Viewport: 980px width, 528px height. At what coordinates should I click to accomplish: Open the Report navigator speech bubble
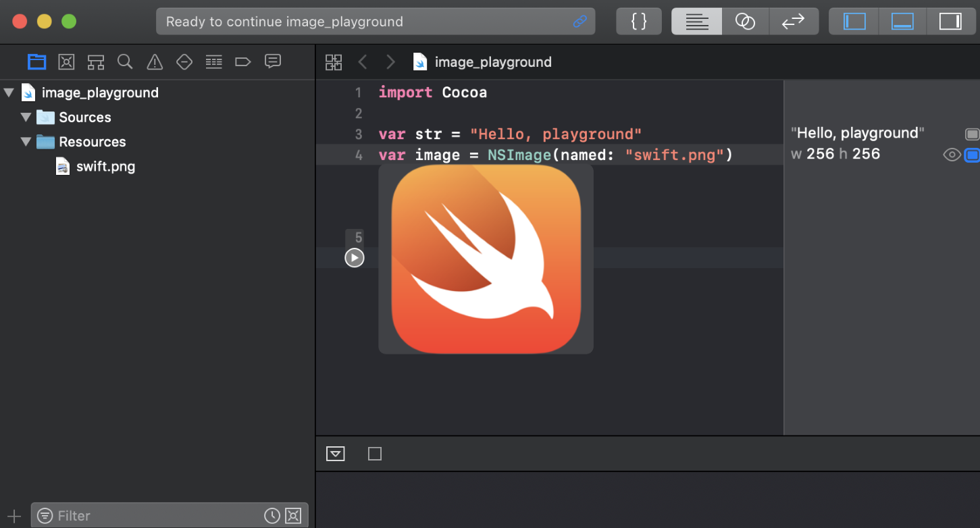273,61
